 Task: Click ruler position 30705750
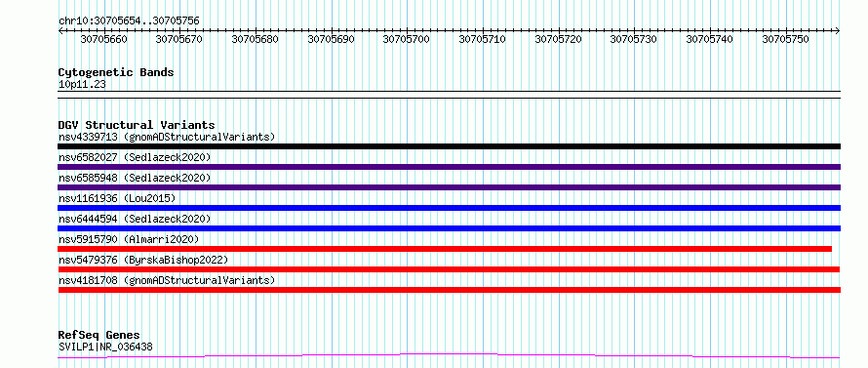click(x=785, y=39)
